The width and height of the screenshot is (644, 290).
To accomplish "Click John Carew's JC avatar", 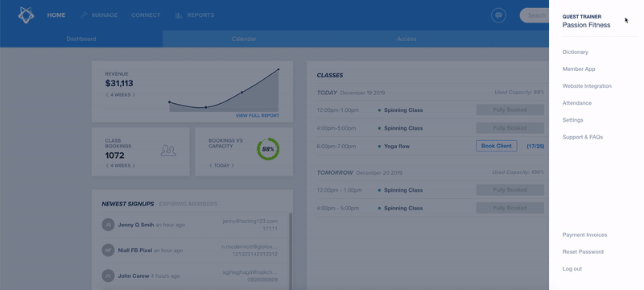I will 108,275.
